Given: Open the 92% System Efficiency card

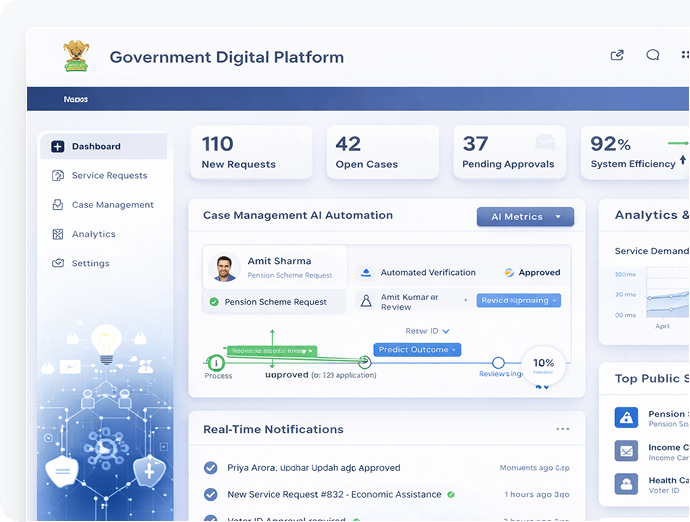Looking at the screenshot, I should tap(635, 152).
